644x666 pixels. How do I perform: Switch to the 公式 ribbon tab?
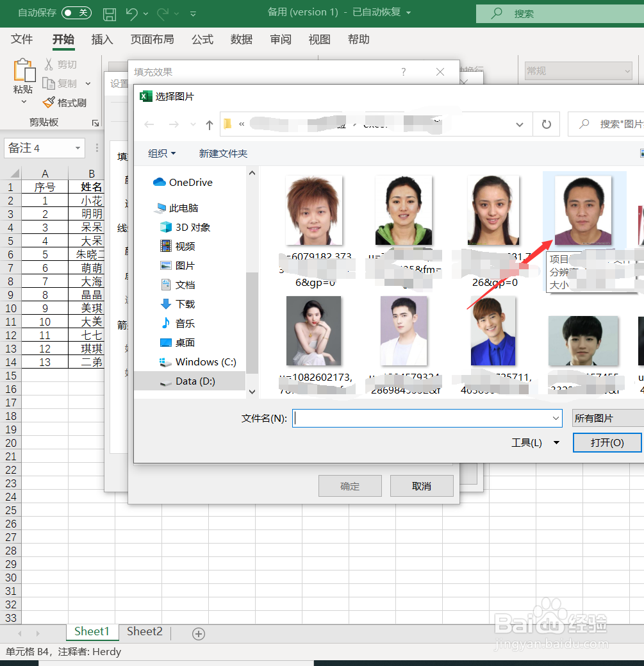(x=202, y=39)
